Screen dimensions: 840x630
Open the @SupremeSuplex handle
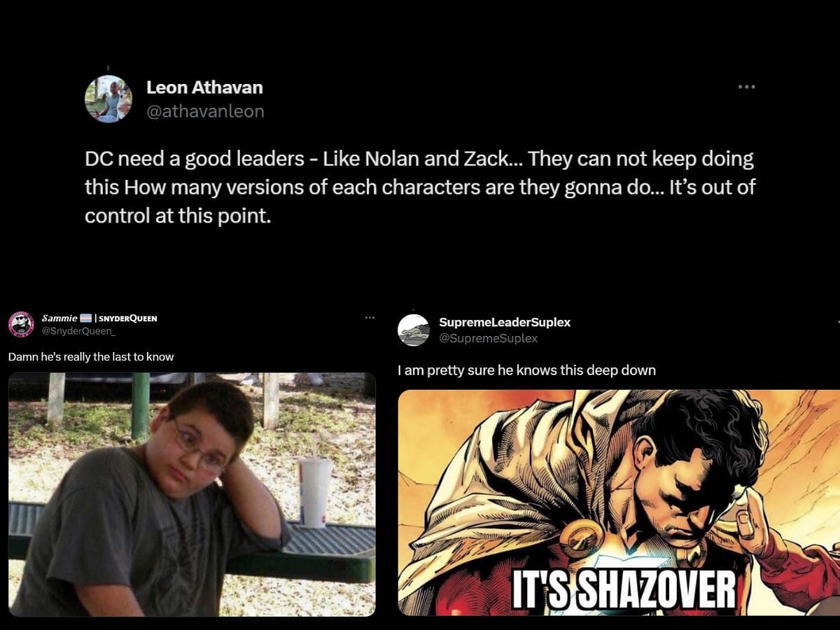(x=489, y=338)
